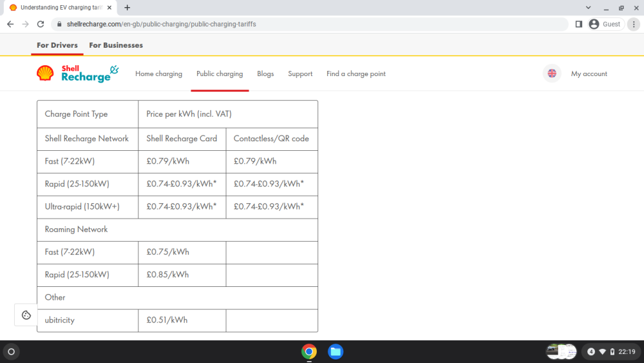
Task: Open the notification count badge
Action: pyautogui.click(x=591, y=351)
